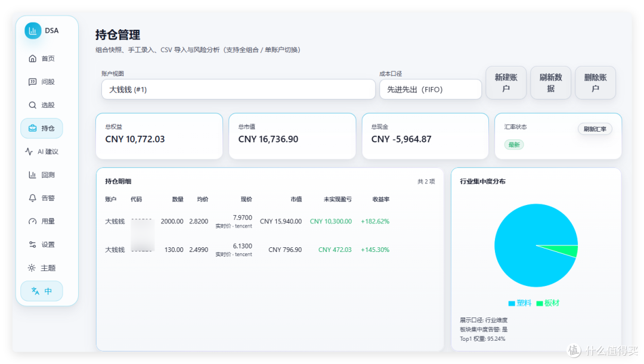644x364 pixels.
Task: Click current price 6.1300
Action: (x=242, y=246)
